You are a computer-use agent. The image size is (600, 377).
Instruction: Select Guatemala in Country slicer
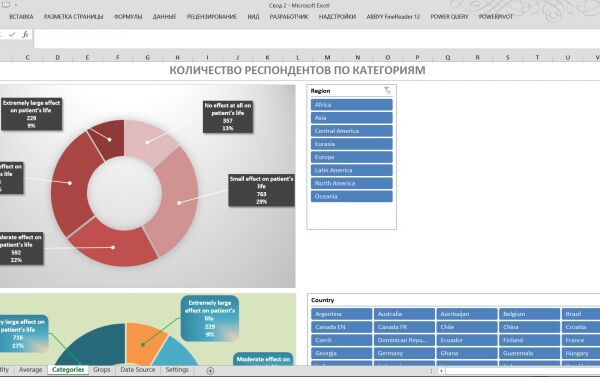tap(530, 353)
